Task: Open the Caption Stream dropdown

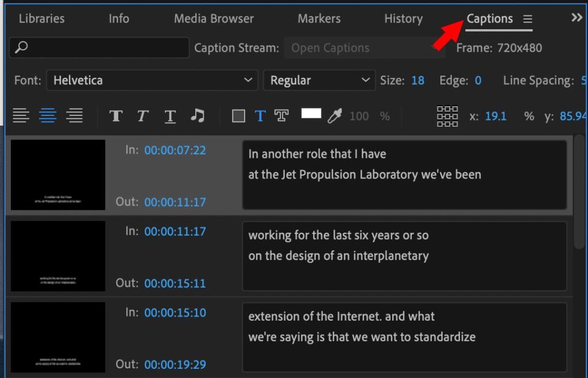Action: (x=364, y=48)
